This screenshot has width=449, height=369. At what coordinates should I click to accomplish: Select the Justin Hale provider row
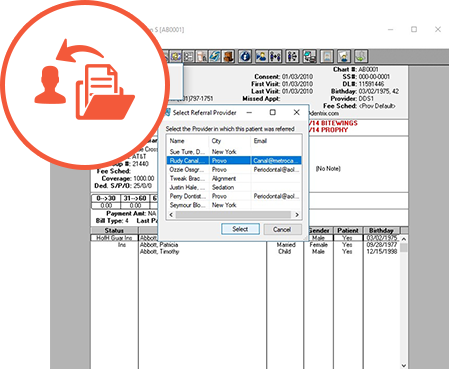click(x=234, y=187)
